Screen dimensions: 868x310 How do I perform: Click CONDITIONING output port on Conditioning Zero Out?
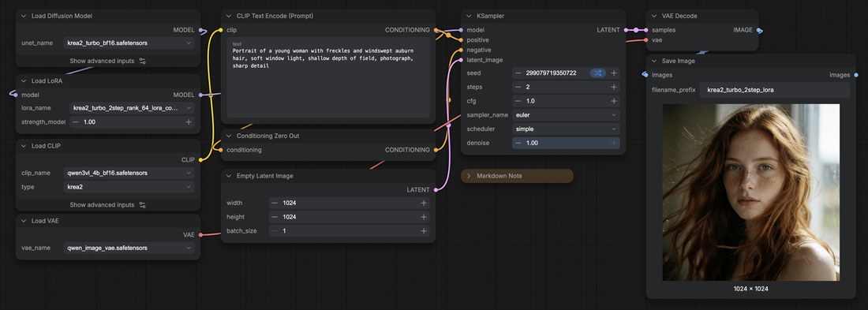pyautogui.click(x=436, y=150)
